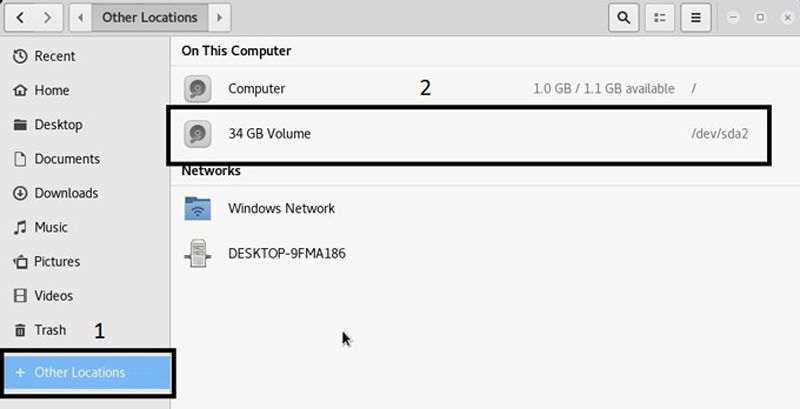Open the Music folder in sidebar
The height and width of the screenshot is (409, 800).
[49, 227]
